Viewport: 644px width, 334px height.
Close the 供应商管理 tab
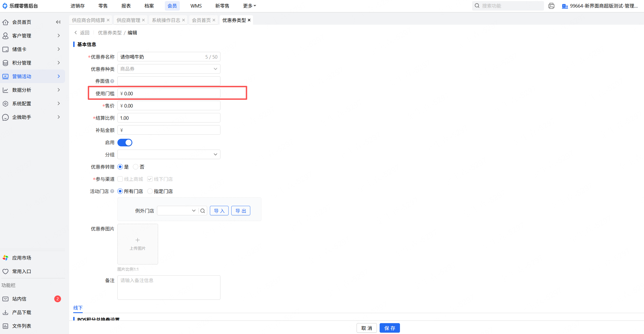143,20
